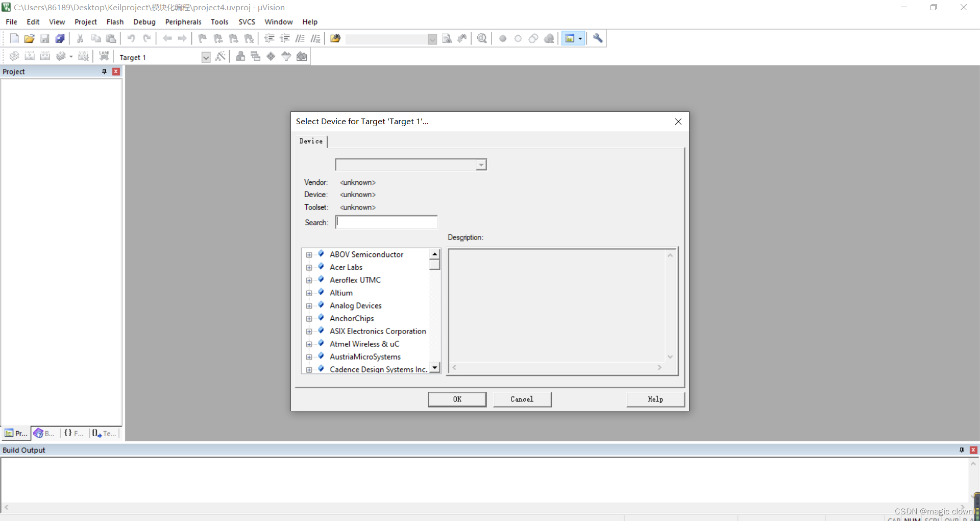
Task: Switch to the Functions tab in Project panel
Action: [x=74, y=433]
